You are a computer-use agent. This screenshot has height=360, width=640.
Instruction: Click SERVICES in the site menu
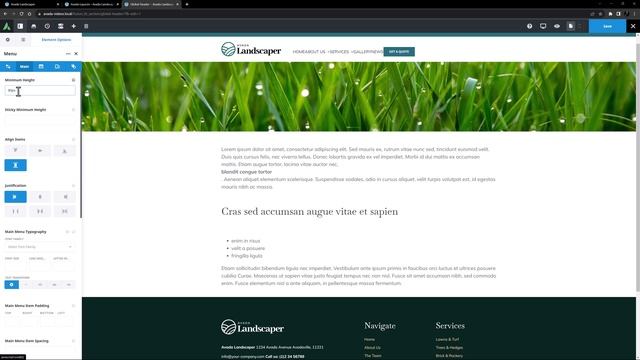tap(339, 52)
